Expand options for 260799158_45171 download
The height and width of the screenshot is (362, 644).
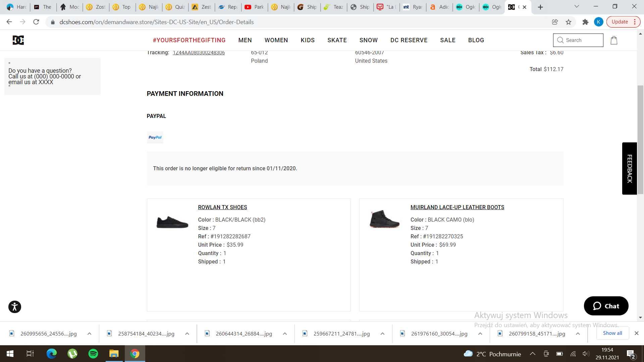click(578, 334)
